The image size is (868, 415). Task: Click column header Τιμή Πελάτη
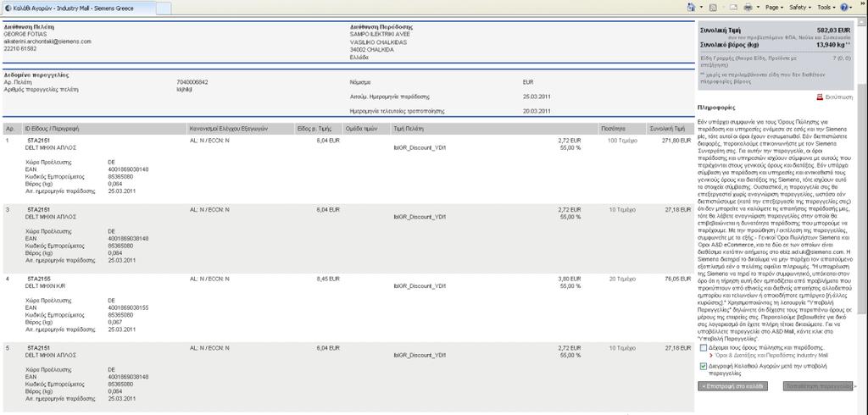point(409,129)
